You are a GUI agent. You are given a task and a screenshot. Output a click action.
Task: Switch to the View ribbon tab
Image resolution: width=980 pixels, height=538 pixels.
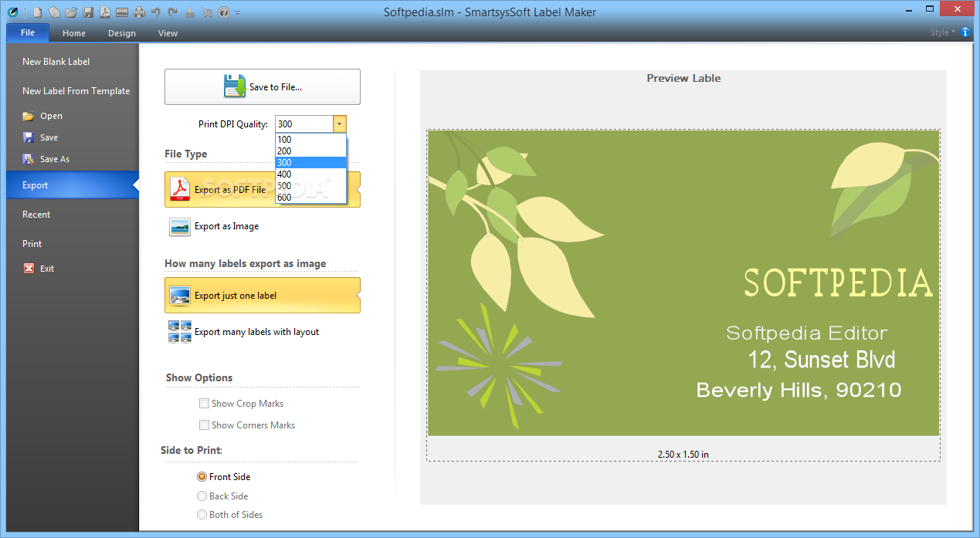point(168,33)
